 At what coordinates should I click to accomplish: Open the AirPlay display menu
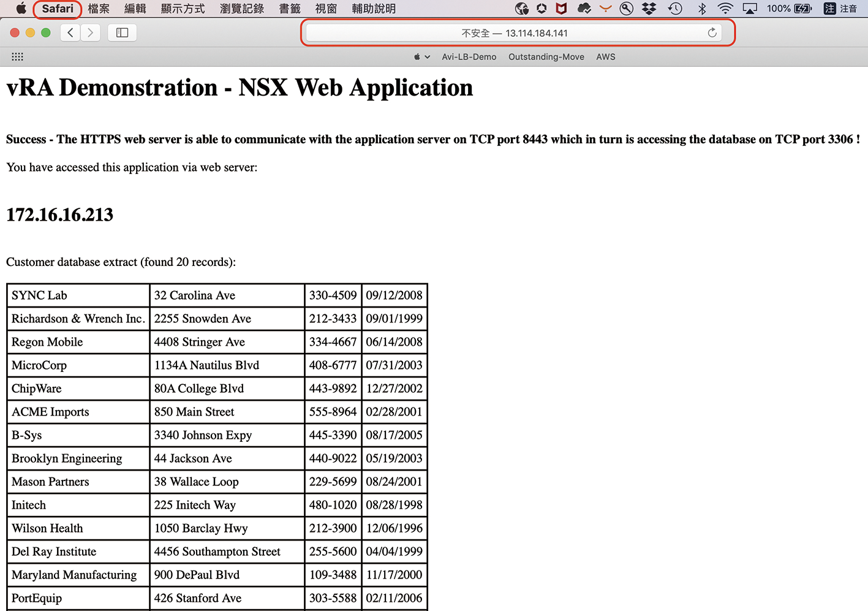coord(750,9)
